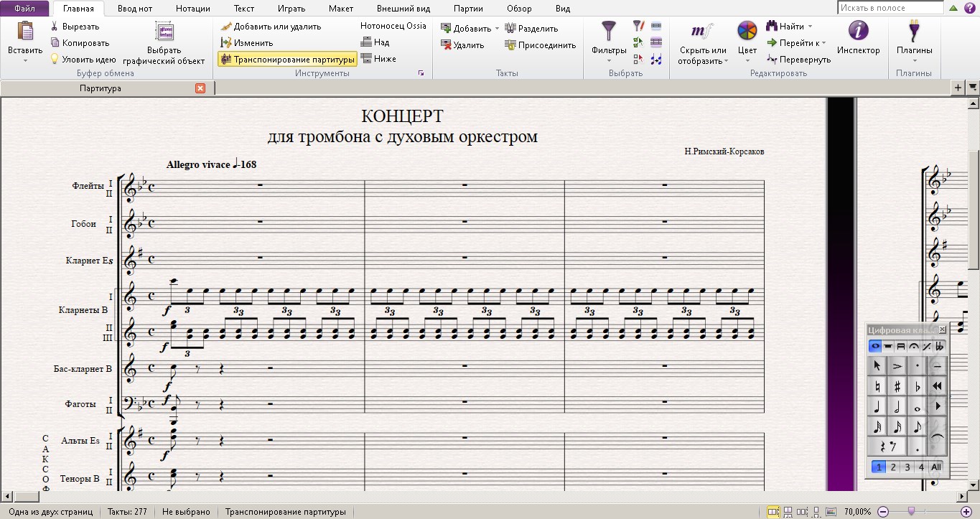Click Разделить bars button
The height and width of the screenshot is (519, 980).
(531, 29)
